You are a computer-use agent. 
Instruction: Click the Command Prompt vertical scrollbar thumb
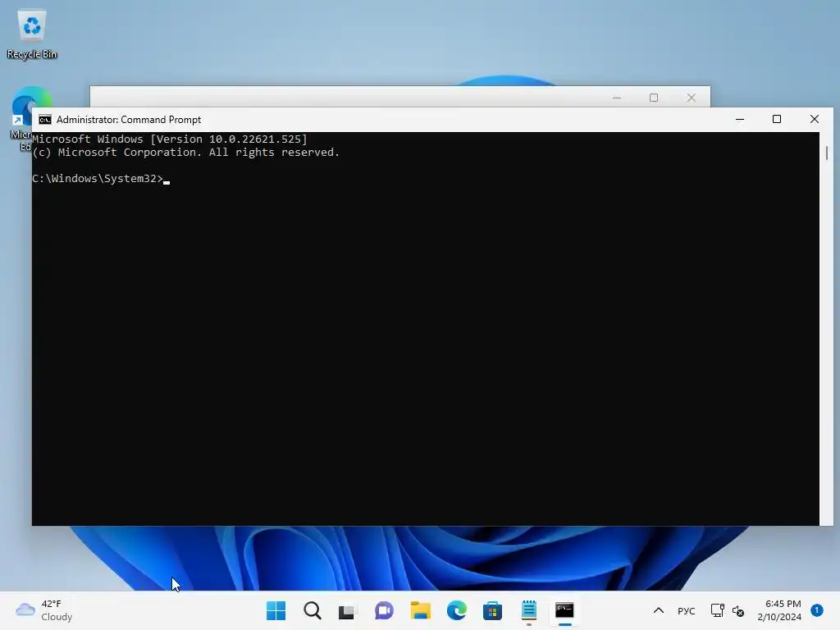pos(827,153)
